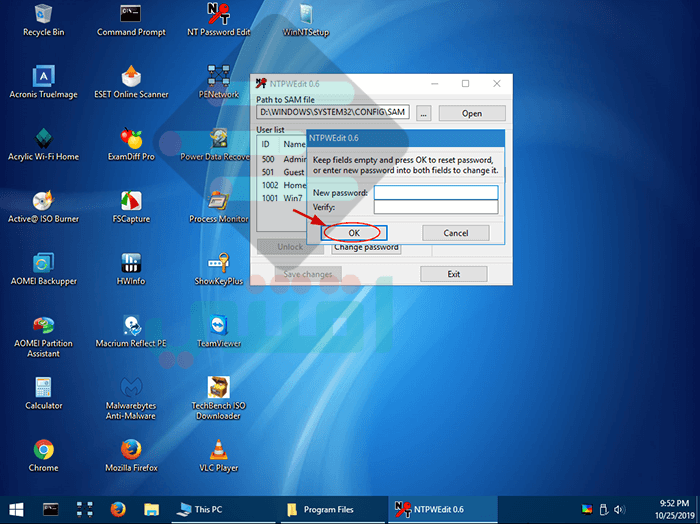This screenshot has height=524, width=700.
Task: Open Acrylic Wi-Fi Home icon
Action: (x=43, y=145)
